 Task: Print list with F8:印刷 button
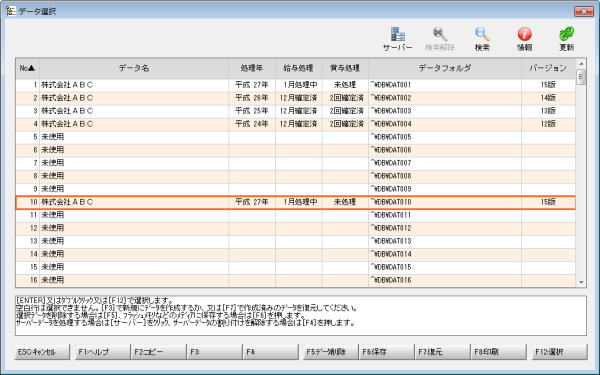[x=498, y=352]
